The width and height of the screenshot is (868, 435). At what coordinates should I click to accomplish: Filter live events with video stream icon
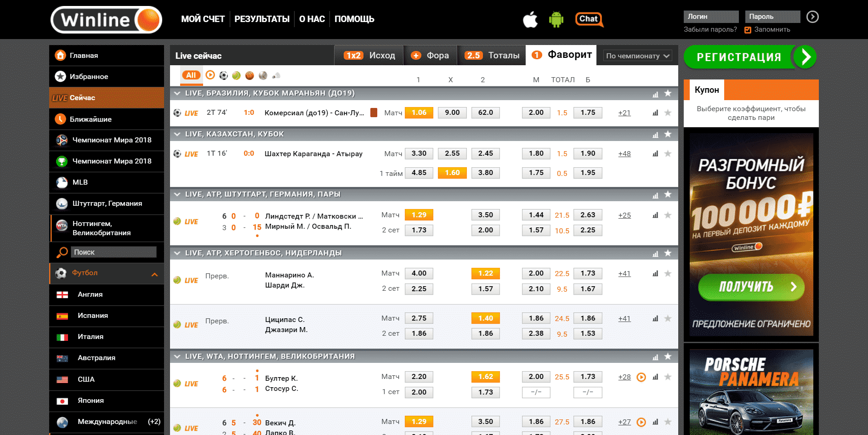click(x=210, y=75)
